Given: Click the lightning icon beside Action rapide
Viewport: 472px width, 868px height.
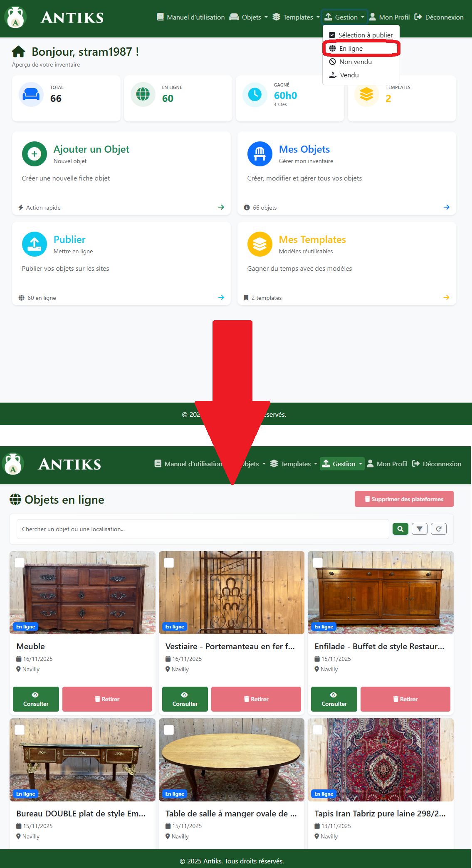Looking at the screenshot, I should [21, 207].
